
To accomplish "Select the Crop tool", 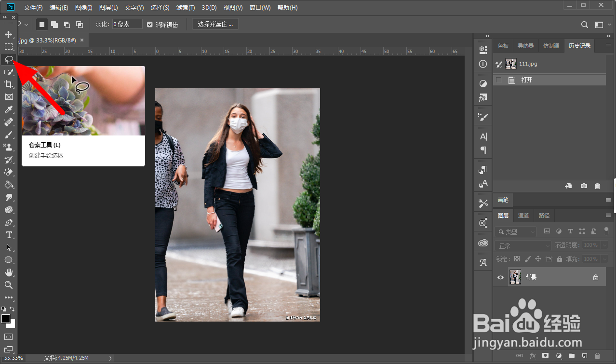I will click(x=8, y=84).
